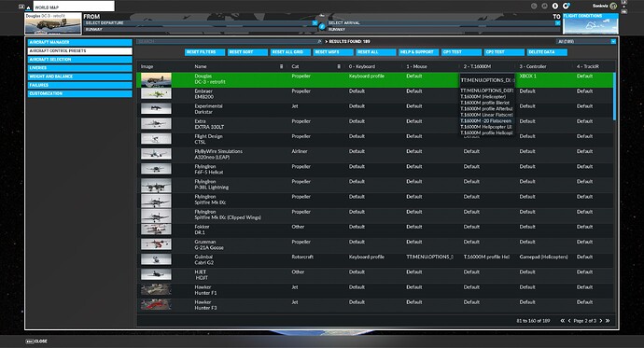The width and height of the screenshot is (644, 348).
Task: Click the aircraft search input field
Action: pos(227,41)
